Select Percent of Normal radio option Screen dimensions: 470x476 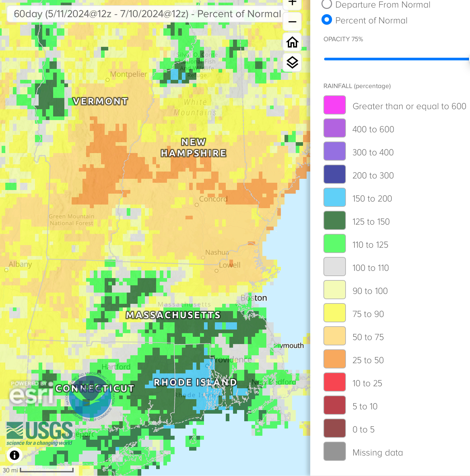point(327,20)
